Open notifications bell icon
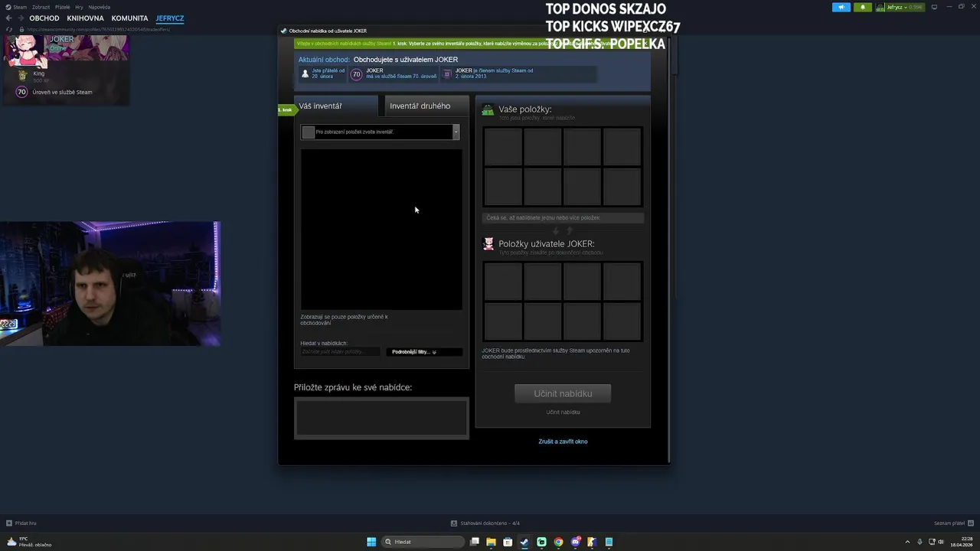The height and width of the screenshot is (551, 980). click(863, 7)
